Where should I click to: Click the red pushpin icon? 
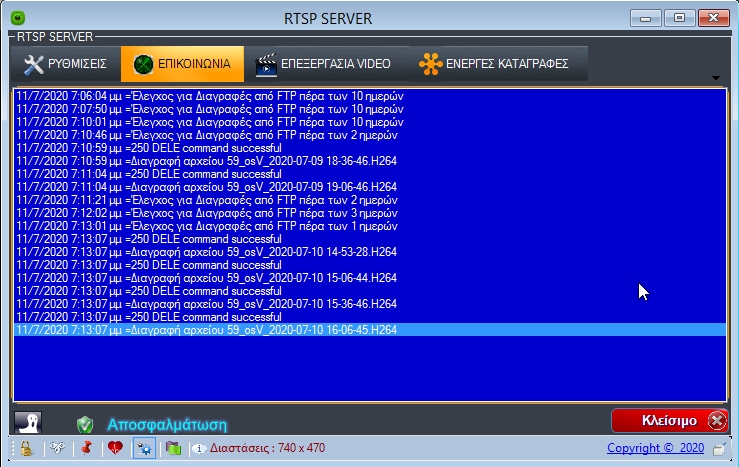pos(86,448)
